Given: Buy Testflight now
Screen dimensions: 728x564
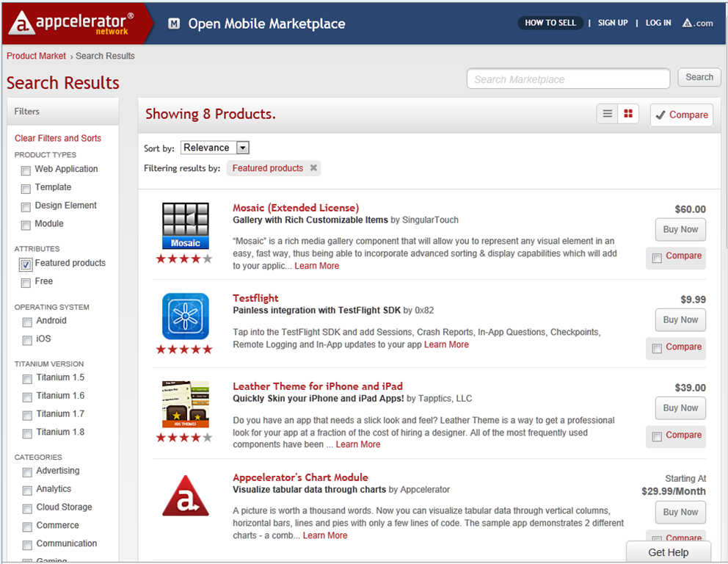Looking at the screenshot, I should tap(680, 319).
